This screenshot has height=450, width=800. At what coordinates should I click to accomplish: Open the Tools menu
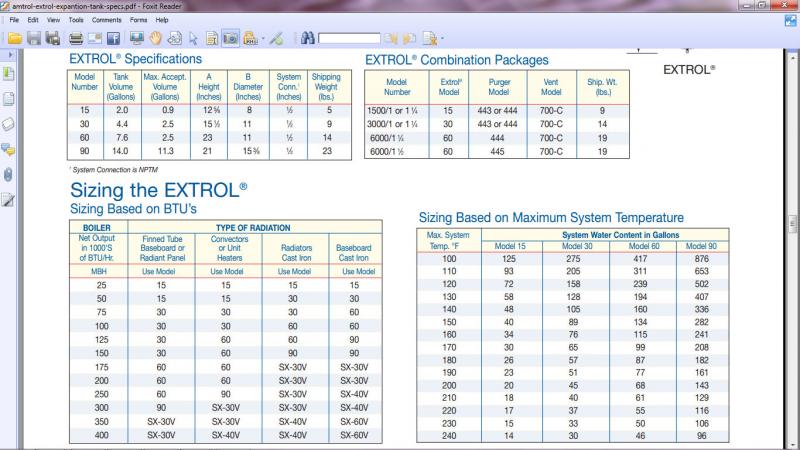click(x=76, y=20)
